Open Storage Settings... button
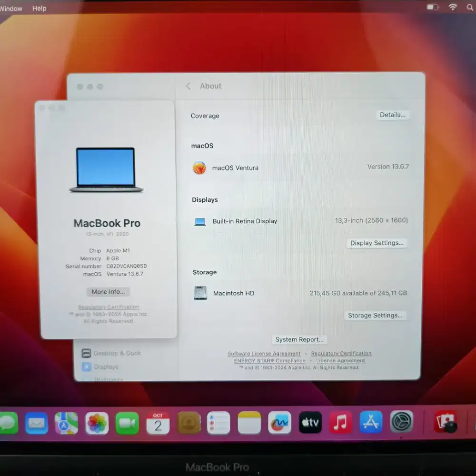476x476 pixels. 375,316
